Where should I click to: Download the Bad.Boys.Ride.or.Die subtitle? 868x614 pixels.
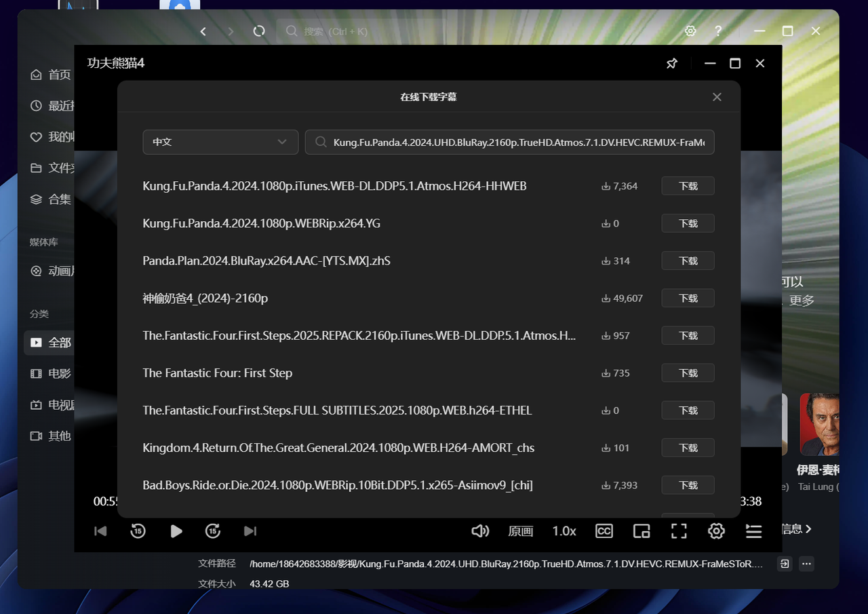[x=688, y=484]
